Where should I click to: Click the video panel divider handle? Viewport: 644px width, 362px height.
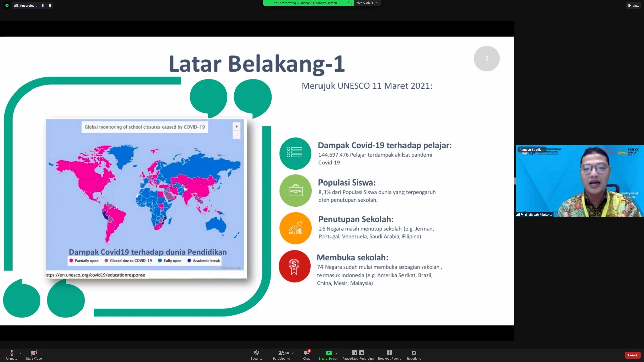[x=515, y=181]
